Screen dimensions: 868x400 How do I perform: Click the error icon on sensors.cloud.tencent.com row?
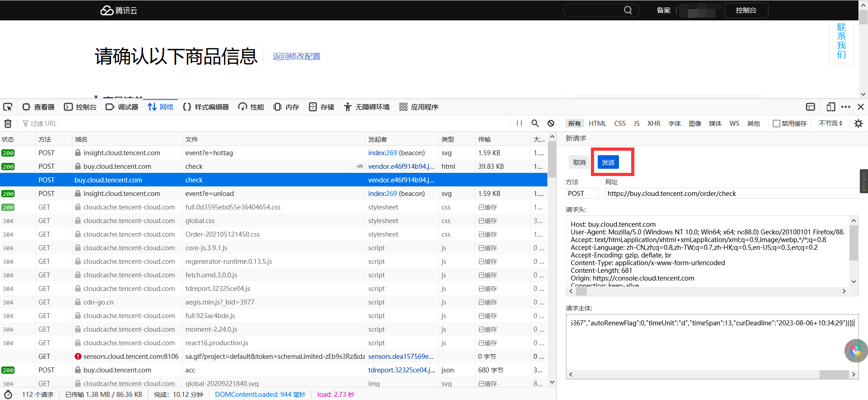pyautogui.click(x=78, y=357)
